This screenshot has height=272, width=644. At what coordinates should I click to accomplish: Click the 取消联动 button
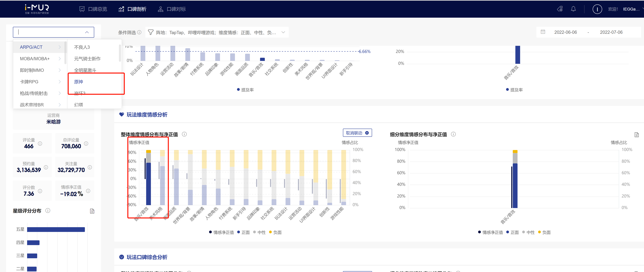(x=357, y=133)
